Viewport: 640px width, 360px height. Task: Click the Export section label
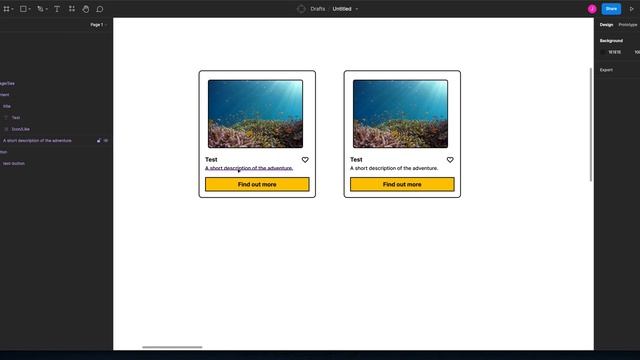[x=606, y=70]
